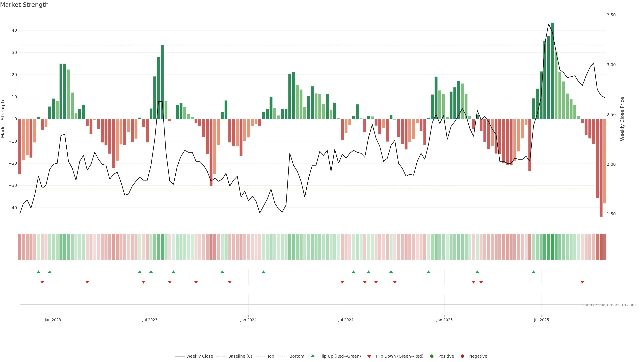Click the Jan 2024 x-axis label
This screenshot has width=644, height=362.
click(x=248, y=320)
